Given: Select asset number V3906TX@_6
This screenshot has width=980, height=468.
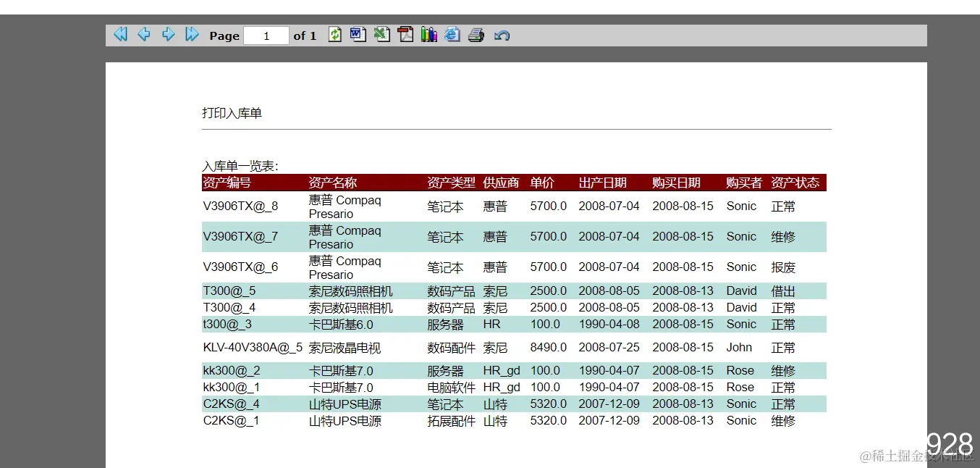Looking at the screenshot, I should pyautogui.click(x=240, y=267).
